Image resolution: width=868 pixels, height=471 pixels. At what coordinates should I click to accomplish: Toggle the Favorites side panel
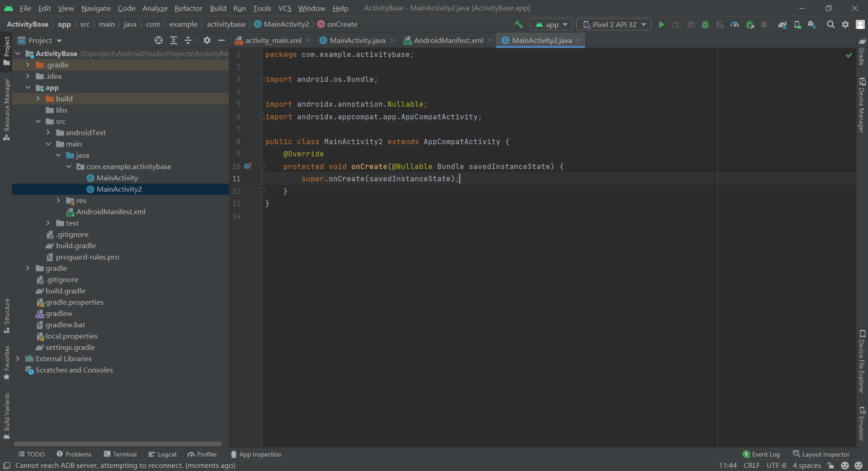click(x=6, y=363)
